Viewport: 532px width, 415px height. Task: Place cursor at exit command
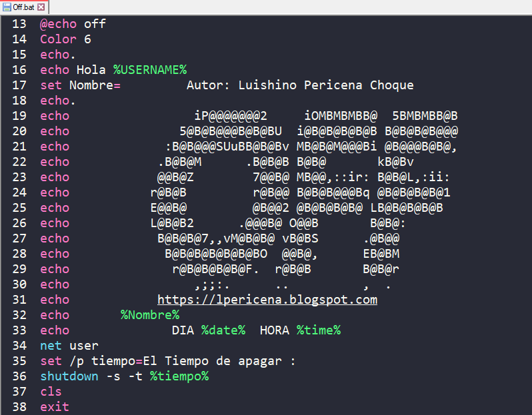[x=55, y=406]
